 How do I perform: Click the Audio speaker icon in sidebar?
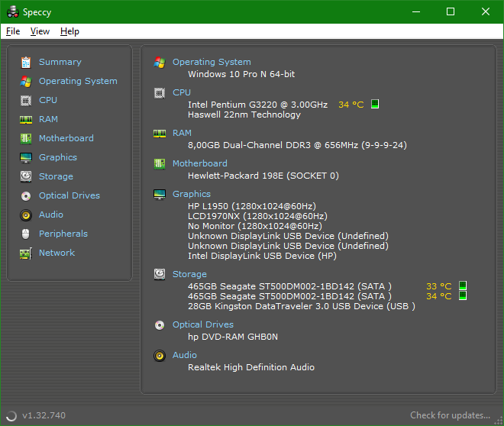[x=26, y=215]
